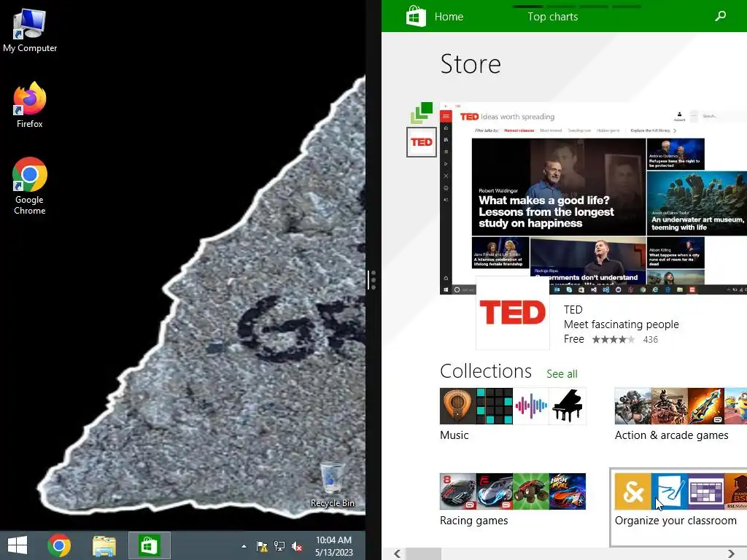The image size is (747, 560).
Task: Open the blue pen note app icon
Action: [670, 491]
